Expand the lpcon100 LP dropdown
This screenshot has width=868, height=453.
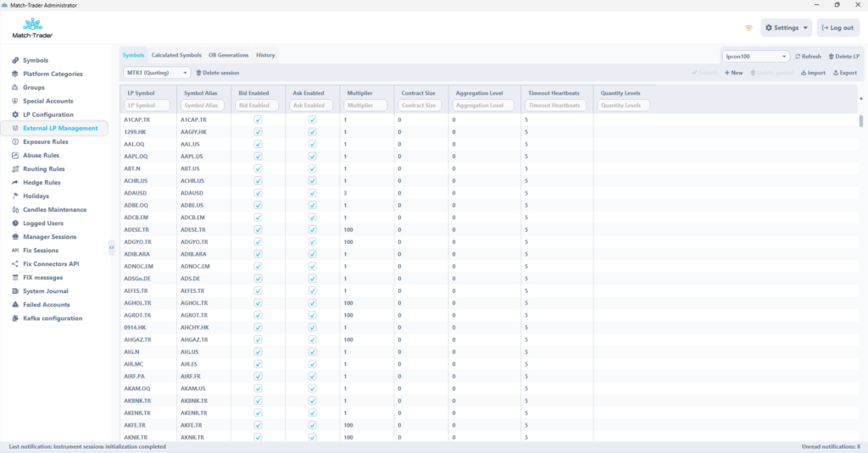(755, 57)
